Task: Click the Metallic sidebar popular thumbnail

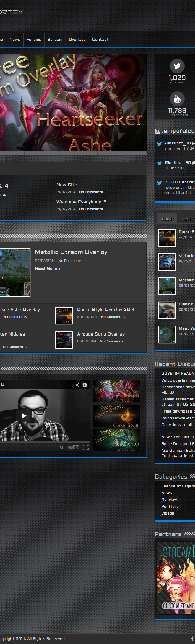Action: pos(167,286)
